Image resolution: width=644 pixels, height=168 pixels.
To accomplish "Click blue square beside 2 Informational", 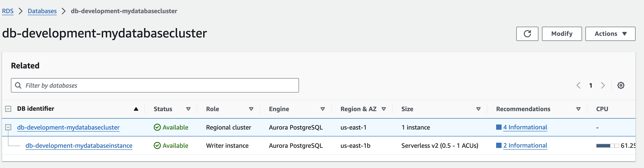I will tap(499, 145).
